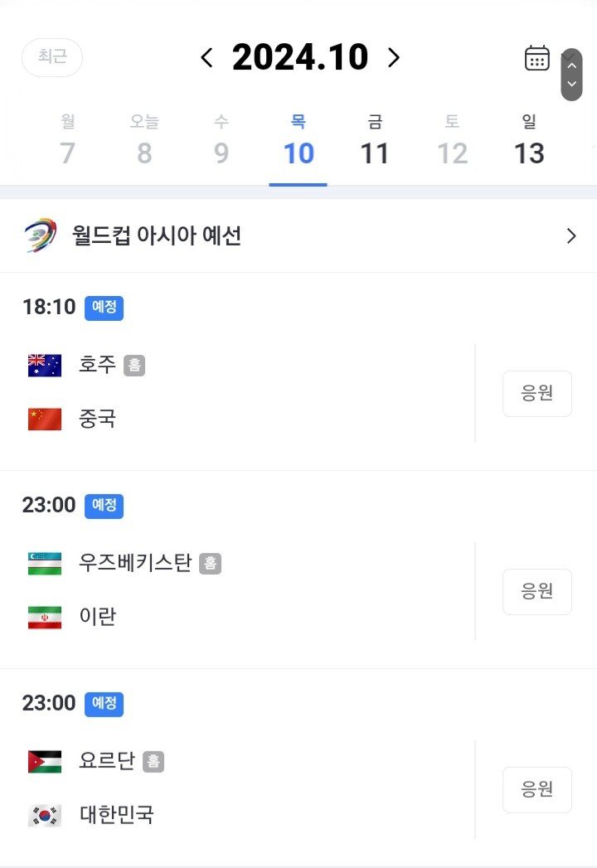The width and height of the screenshot is (597, 868).
Task: Expand 월드컵 아시아 예선 league chevron
Action: [570, 236]
